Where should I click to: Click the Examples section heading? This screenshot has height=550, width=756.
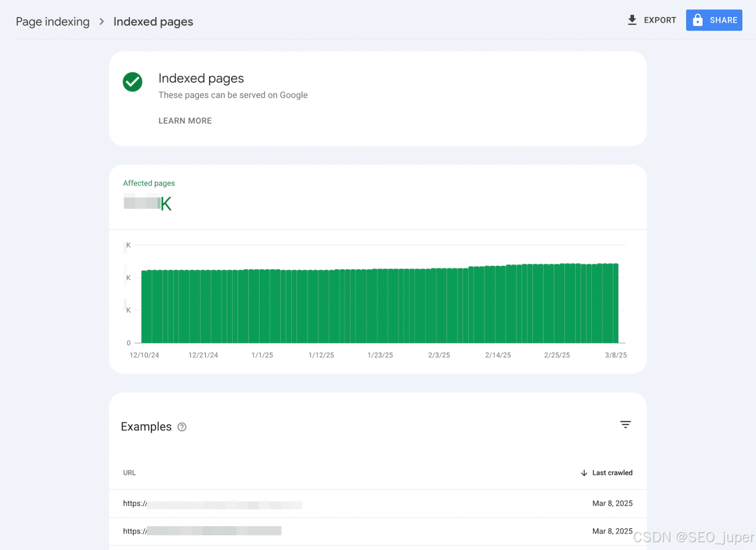(x=146, y=427)
